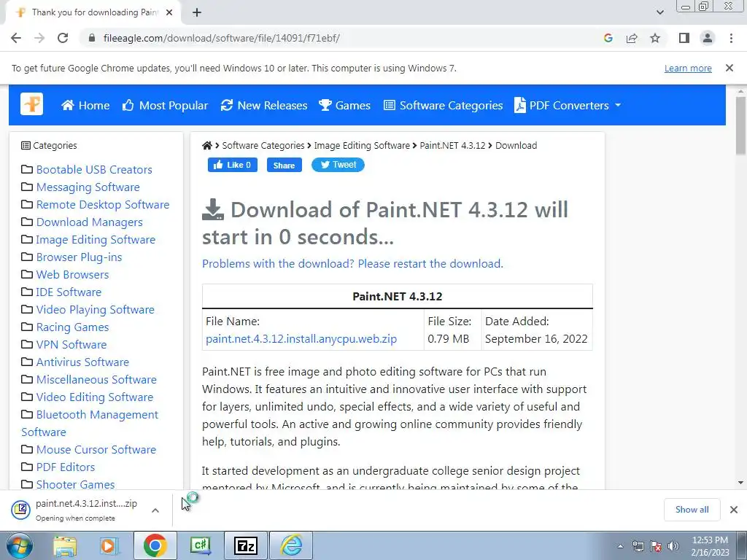
Task: Open Windows Explorer from taskbar
Action: pyautogui.click(x=65, y=545)
